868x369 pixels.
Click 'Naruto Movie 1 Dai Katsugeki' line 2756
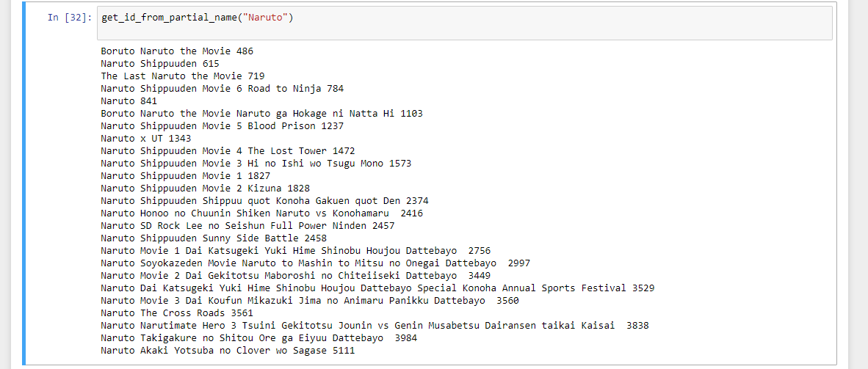tap(296, 251)
